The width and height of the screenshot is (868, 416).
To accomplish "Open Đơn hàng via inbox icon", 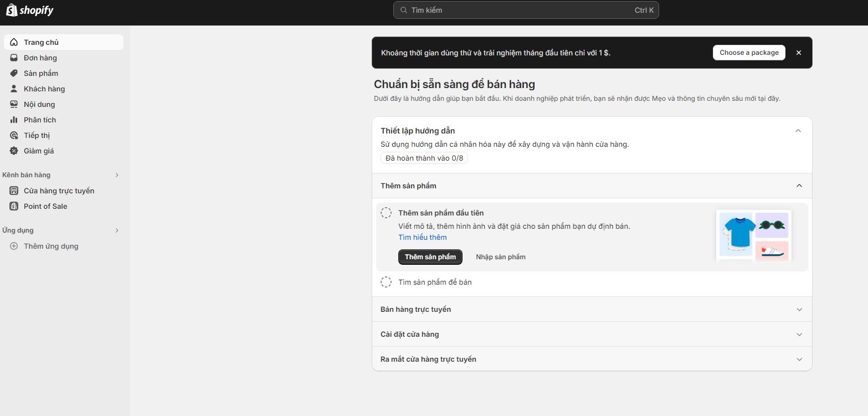I will click(14, 58).
